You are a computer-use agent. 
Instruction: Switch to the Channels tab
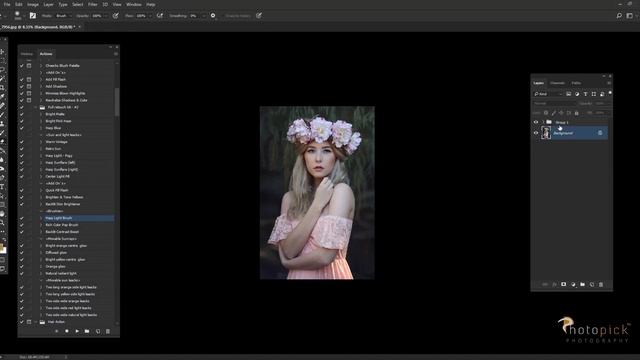[557, 83]
